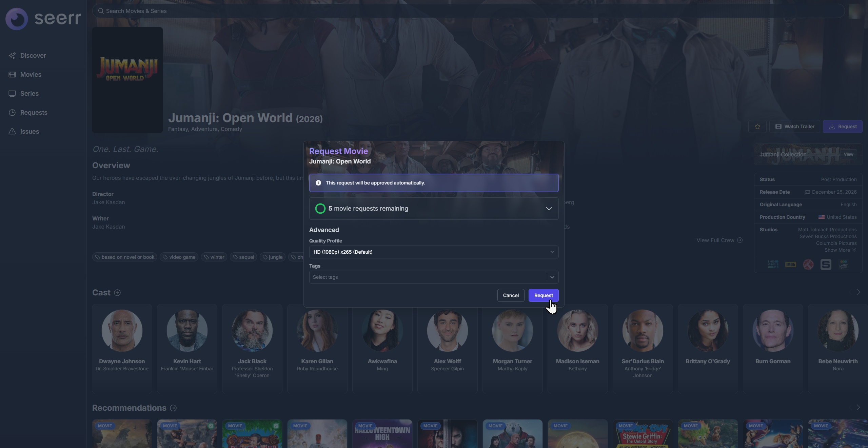Open Karen Gillan's cast card
The height and width of the screenshot is (448, 868).
pos(317,349)
